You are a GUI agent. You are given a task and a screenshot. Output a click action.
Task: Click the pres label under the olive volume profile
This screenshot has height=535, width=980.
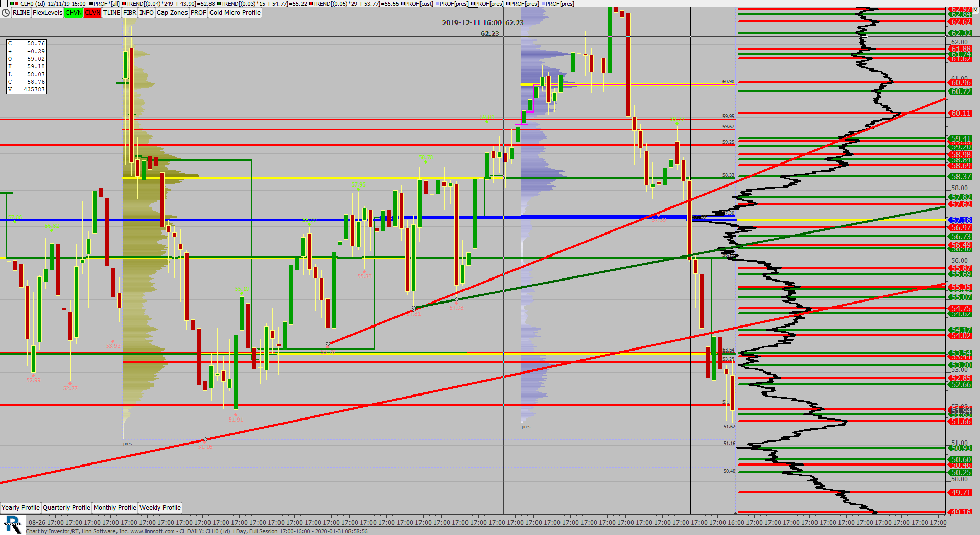click(127, 444)
